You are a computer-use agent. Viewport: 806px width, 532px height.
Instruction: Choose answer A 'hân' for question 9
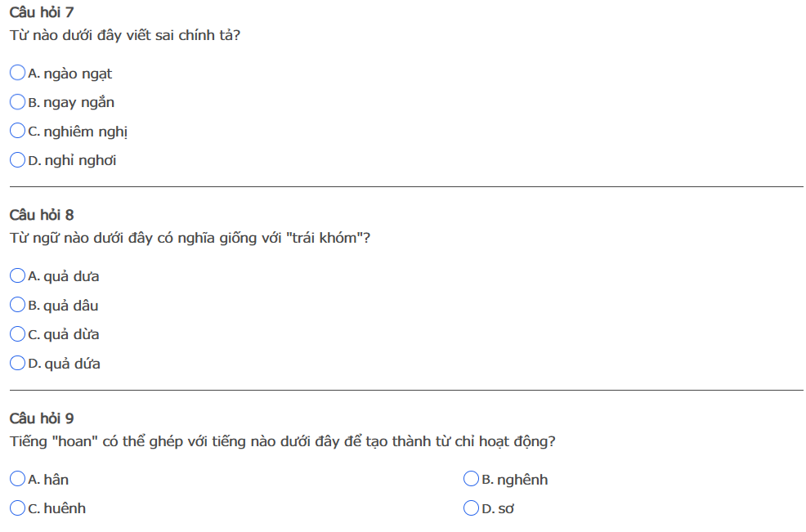coord(17,479)
